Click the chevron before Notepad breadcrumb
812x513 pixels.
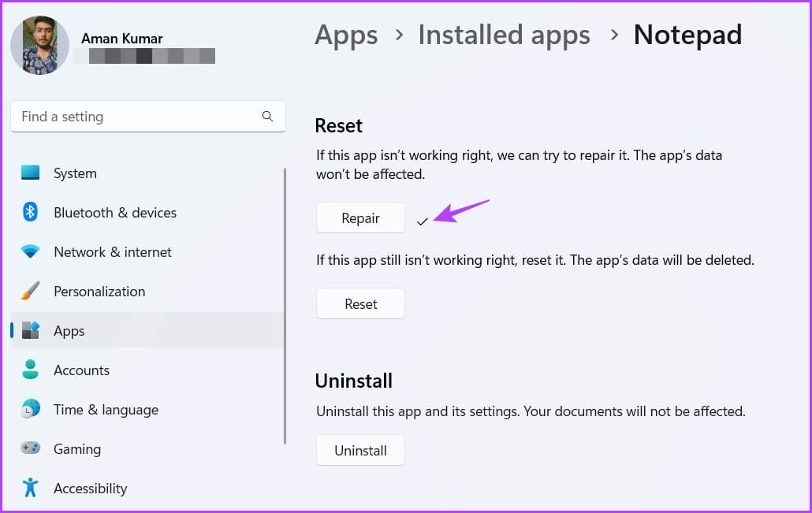coord(614,35)
